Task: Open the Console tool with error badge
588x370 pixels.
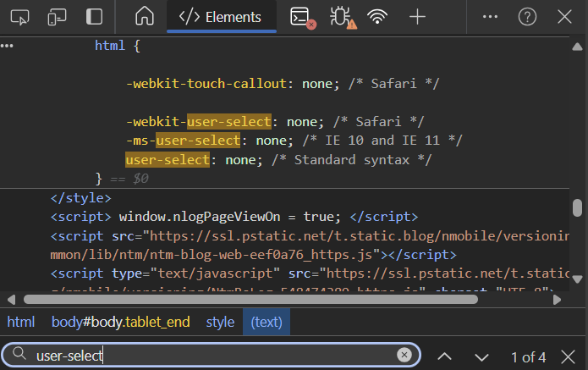Action: tap(302, 17)
